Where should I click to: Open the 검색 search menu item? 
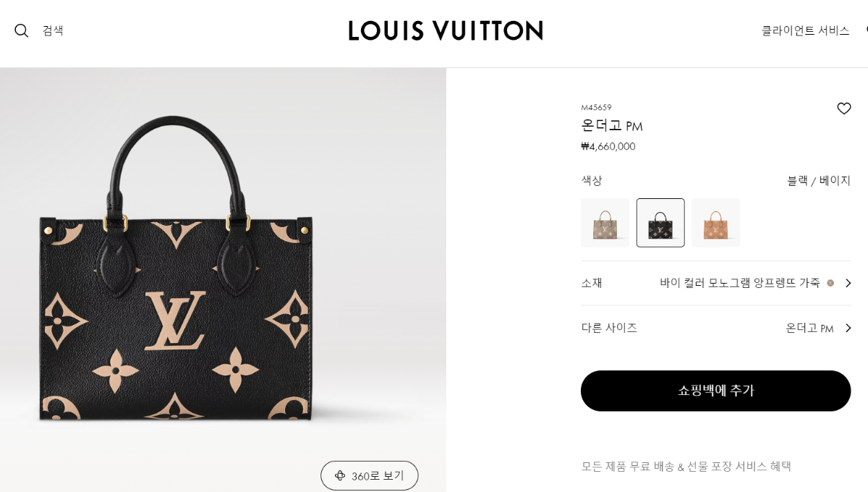pos(53,30)
